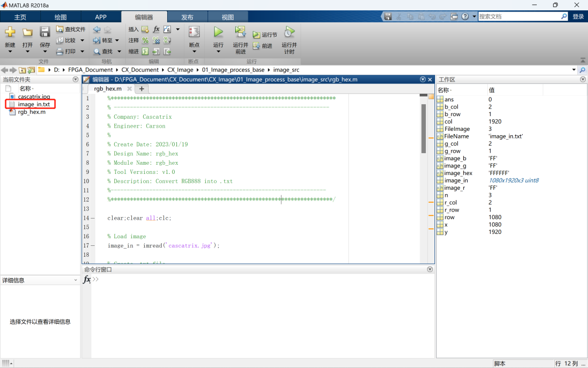Click the Find Files (查找文件) icon
The image size is (588, 368).
click(x=60, y=29)
